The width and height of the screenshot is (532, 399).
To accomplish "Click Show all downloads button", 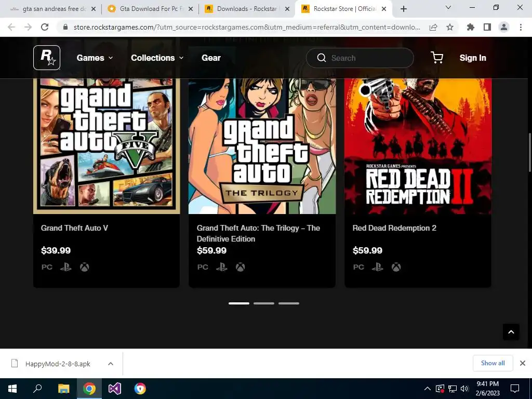I will coord(493,363).
